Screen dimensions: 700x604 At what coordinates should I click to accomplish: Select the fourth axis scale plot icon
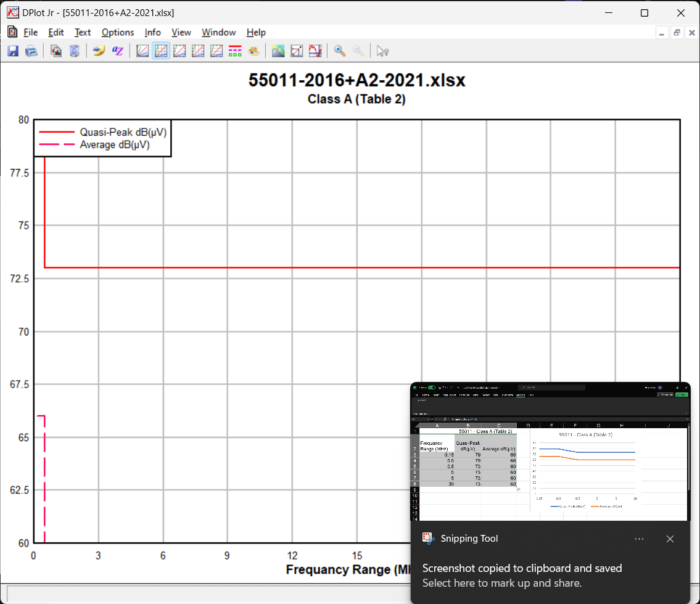click(198, 51)
